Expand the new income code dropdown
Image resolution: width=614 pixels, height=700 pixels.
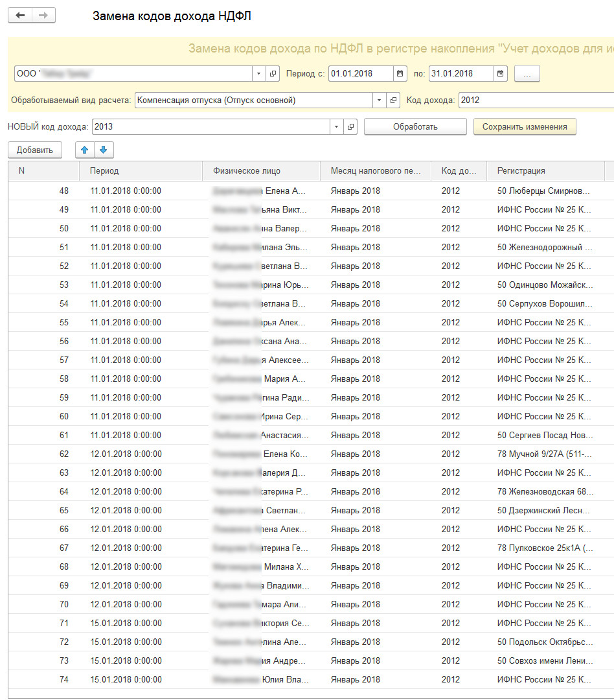pyautogui.click(x=336, y=127)
